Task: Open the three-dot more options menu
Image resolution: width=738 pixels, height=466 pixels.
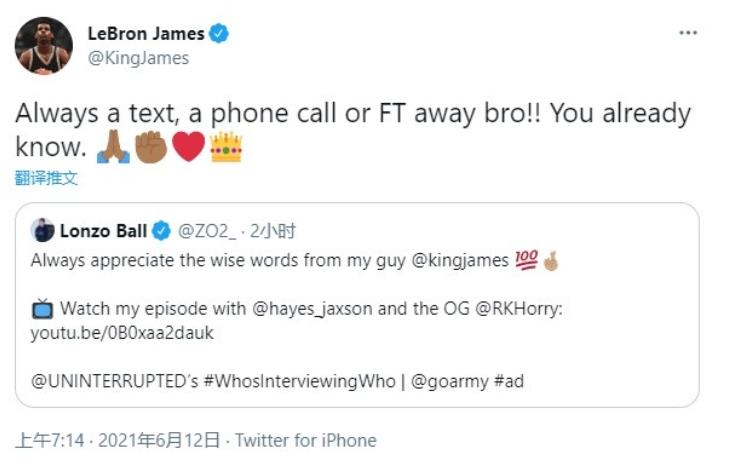Action: 688,32
